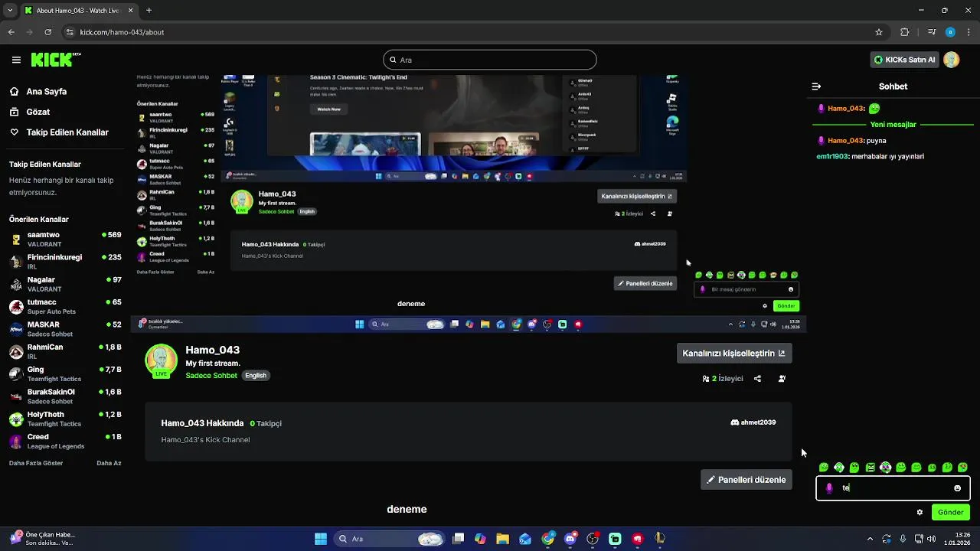Click small Panelleri düzenle inside stream preview
The height and width of the screenshot is (551, 980).
(x=645, y=283)
